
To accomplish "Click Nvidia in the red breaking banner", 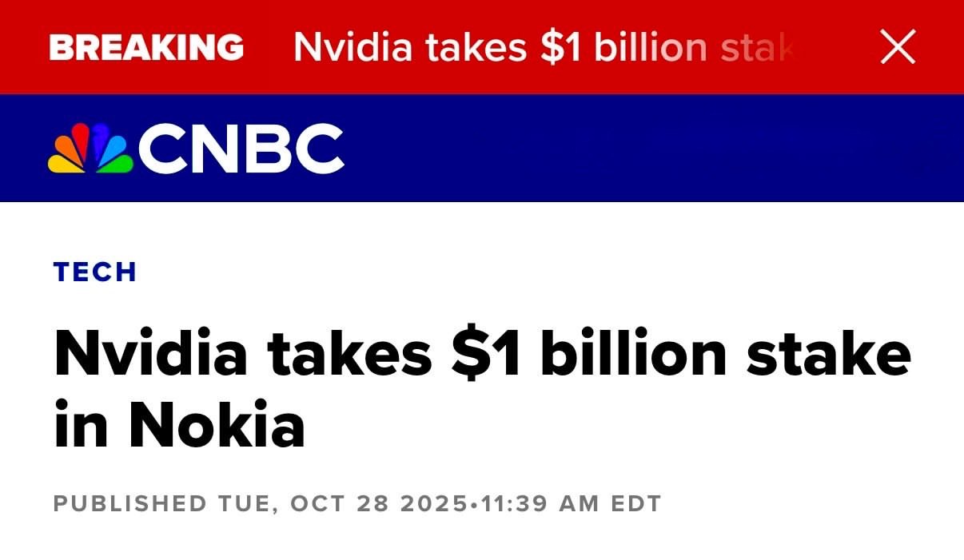I will 354,48.
